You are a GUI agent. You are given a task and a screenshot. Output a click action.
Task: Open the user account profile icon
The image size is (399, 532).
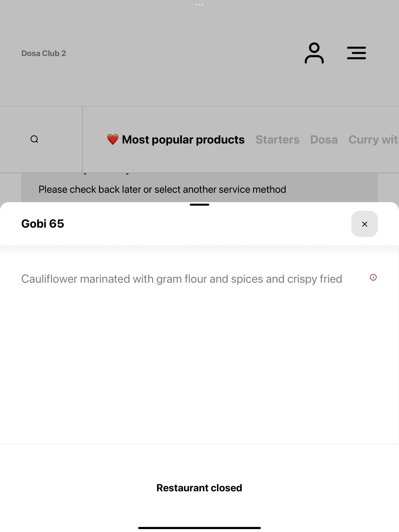click(x=314, y=53)
